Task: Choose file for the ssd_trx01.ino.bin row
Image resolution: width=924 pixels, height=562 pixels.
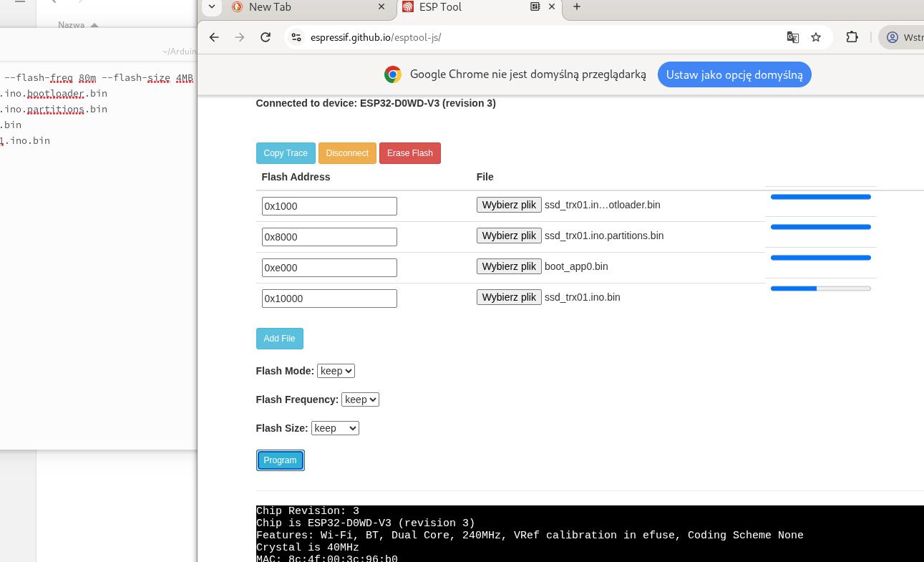Action: tap(509, 297)
